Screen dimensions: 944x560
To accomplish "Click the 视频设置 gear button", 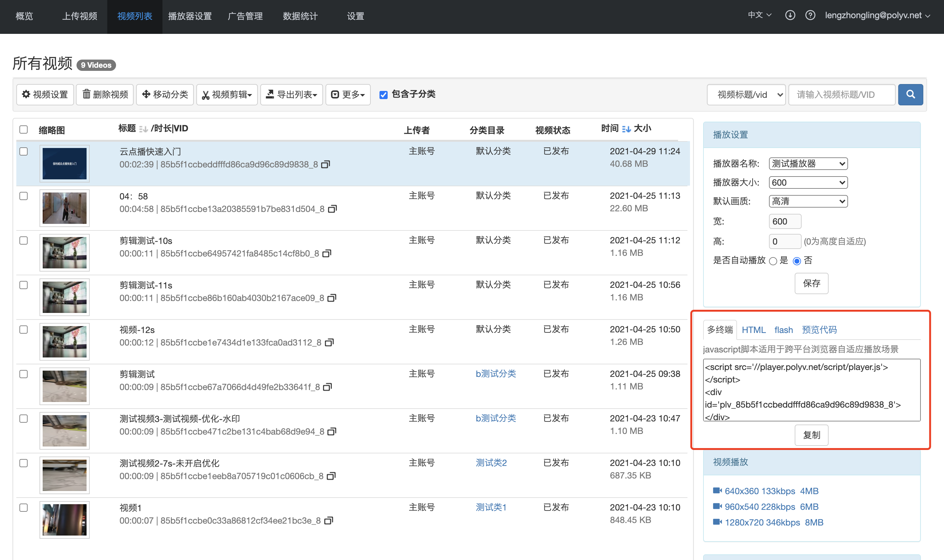I will (x=45, y=94).
